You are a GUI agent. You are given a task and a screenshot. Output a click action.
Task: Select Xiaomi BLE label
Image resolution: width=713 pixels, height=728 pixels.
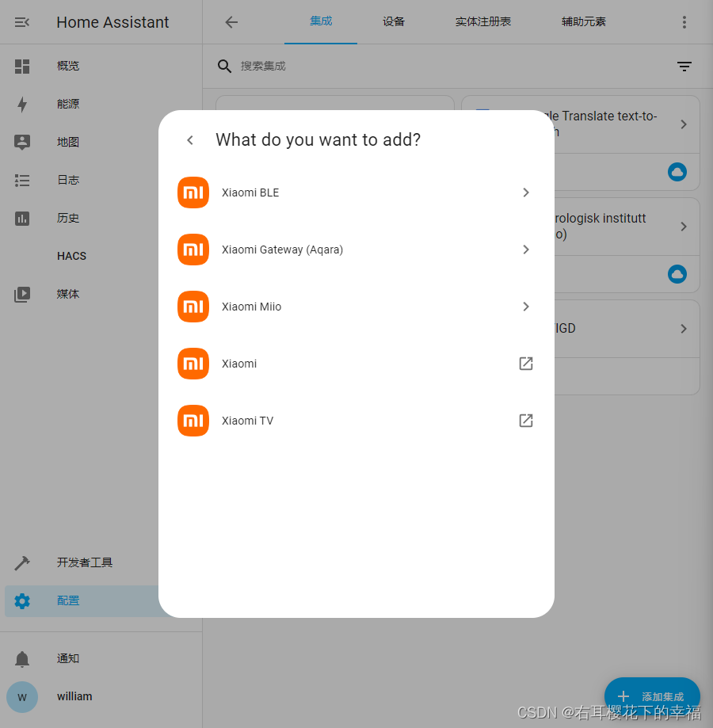(x=250, y=192)
